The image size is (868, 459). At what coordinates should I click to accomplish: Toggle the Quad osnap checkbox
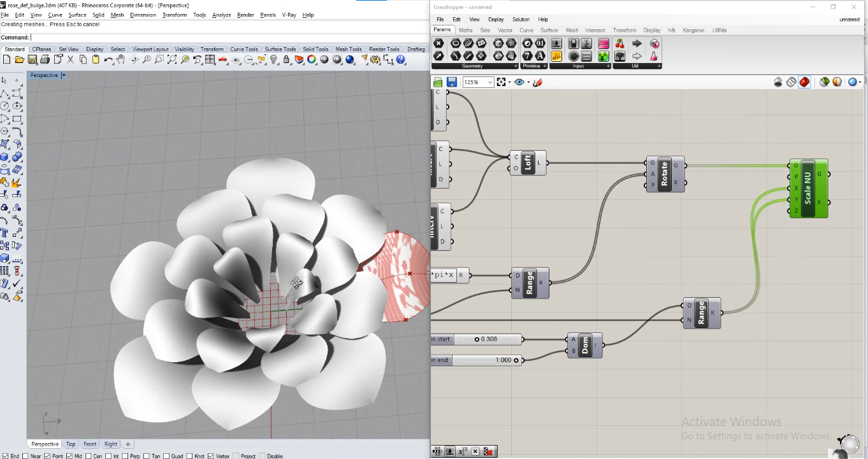point(166,456)
